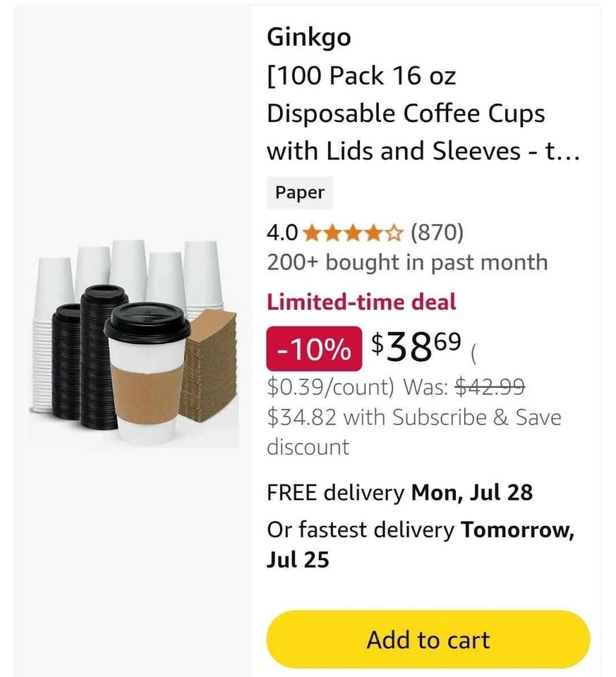Viewport: 616px width, 677px height.
Task: Click the fastest delivery Tomorrow, Jul 25 text
Action: click(x=421, y=544)
